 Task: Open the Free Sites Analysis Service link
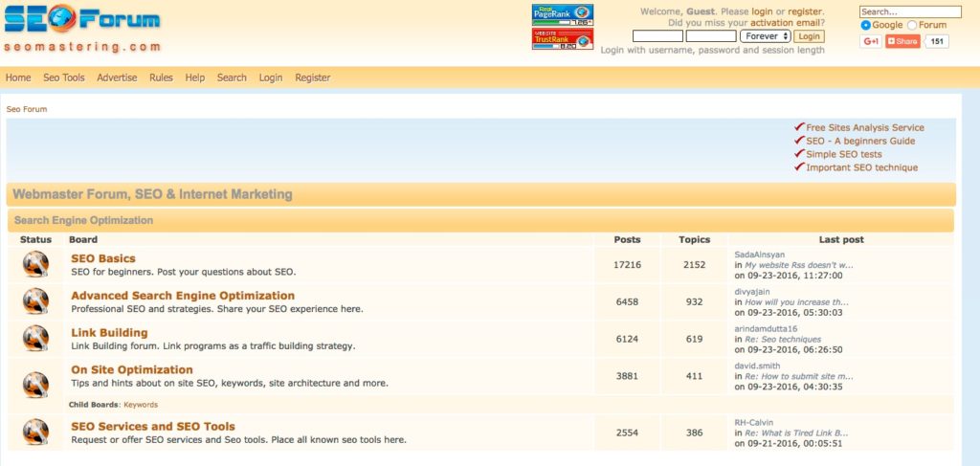click(865, 127)
